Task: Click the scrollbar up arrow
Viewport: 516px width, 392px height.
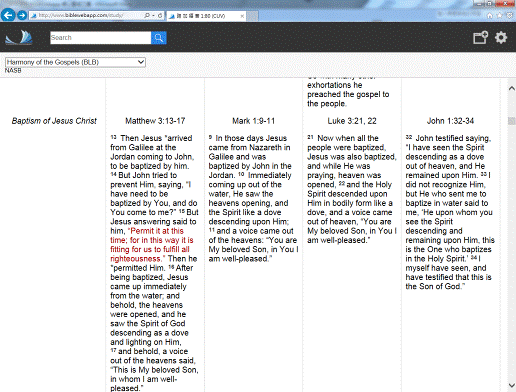Action: click(x=512, y=88)
